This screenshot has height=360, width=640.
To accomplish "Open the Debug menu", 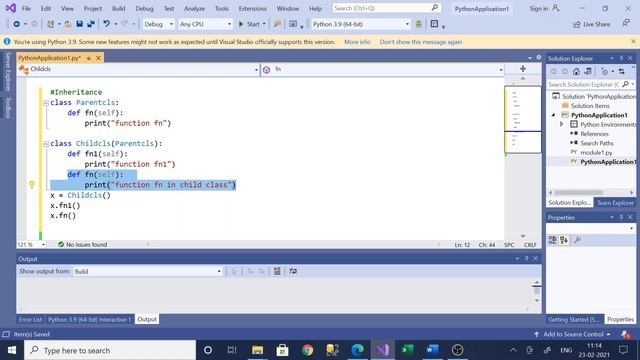I will (144, 8).
